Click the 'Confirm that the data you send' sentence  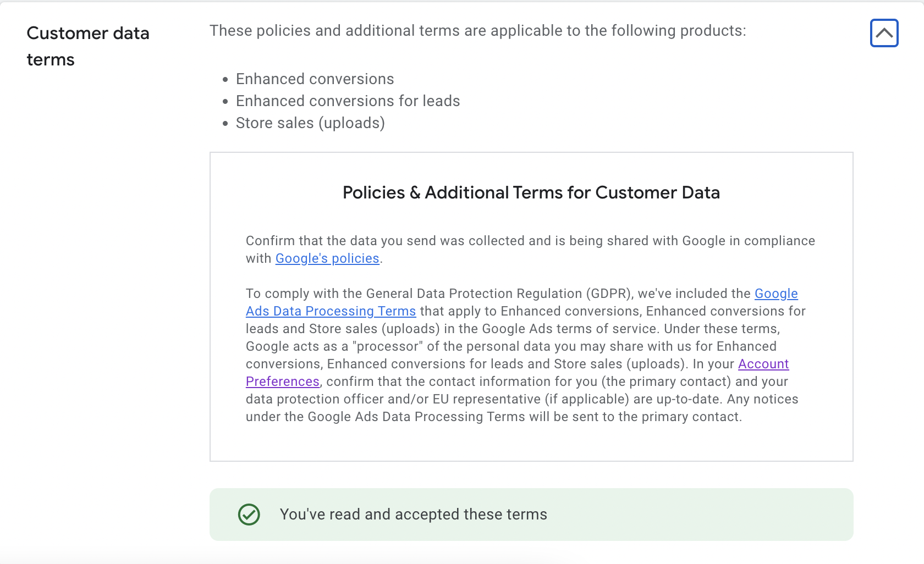pyautogui.click(x=531, y=250)
